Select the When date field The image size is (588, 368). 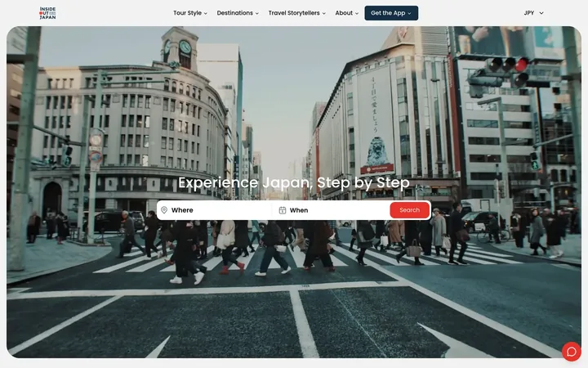tap(332, 210)
